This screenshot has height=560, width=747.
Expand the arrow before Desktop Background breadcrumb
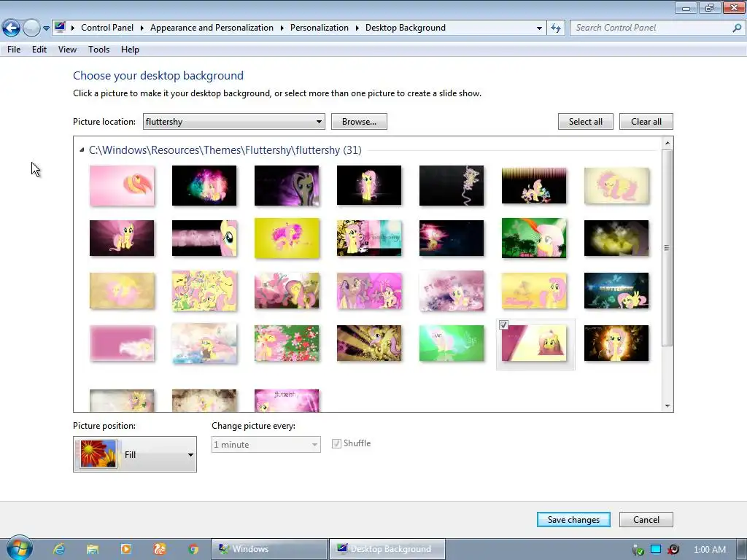(x=357, y=28)
